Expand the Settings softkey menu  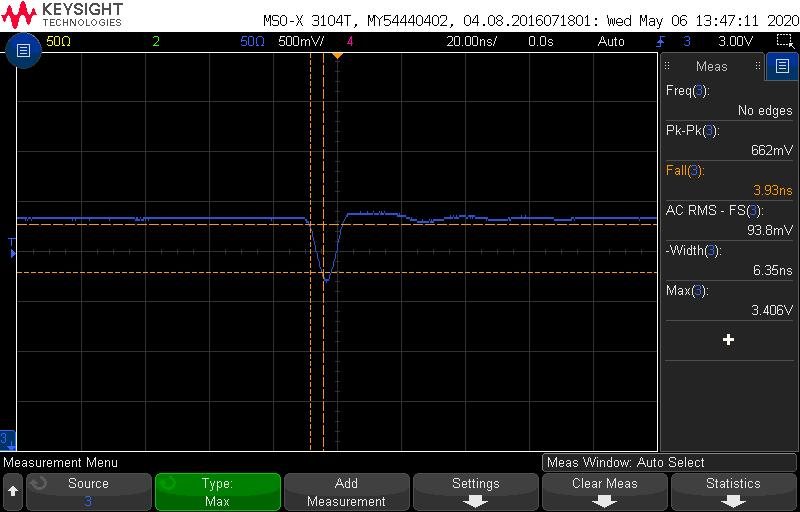pos(476,492)
